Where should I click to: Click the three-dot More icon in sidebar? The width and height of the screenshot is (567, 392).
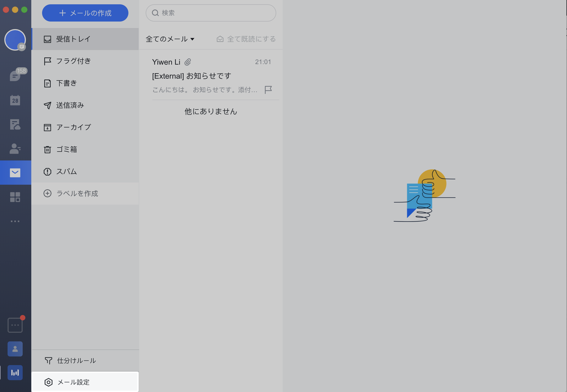click(15, 221)
